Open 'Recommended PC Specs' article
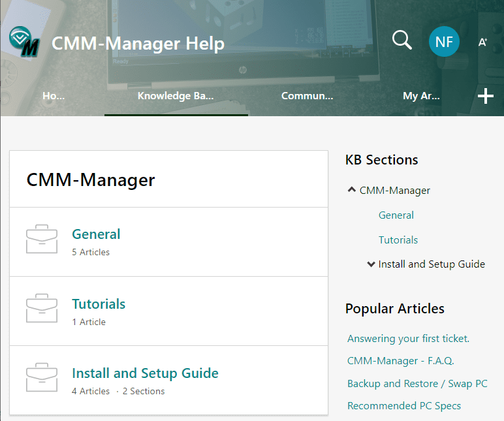This screenshot has width=504, height=421. pos(404,406)
